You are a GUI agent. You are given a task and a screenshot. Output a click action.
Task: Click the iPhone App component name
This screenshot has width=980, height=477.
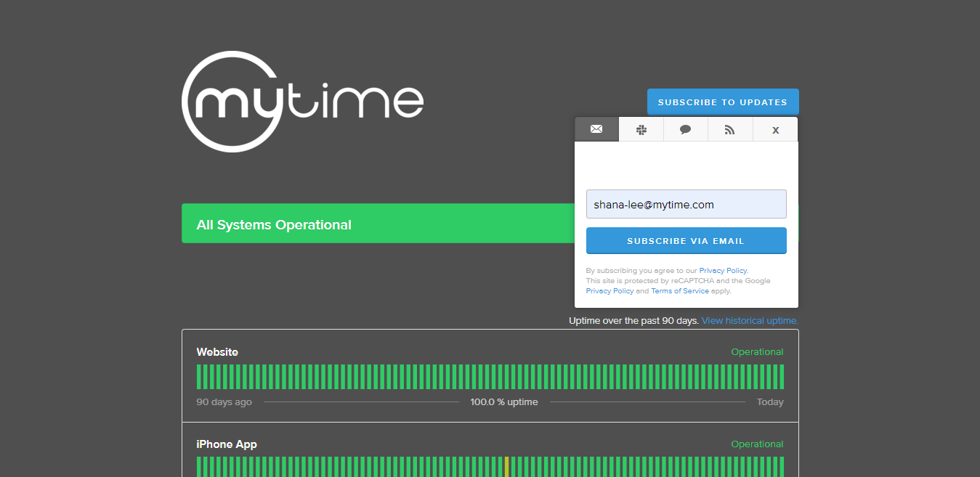click(227, 444)
